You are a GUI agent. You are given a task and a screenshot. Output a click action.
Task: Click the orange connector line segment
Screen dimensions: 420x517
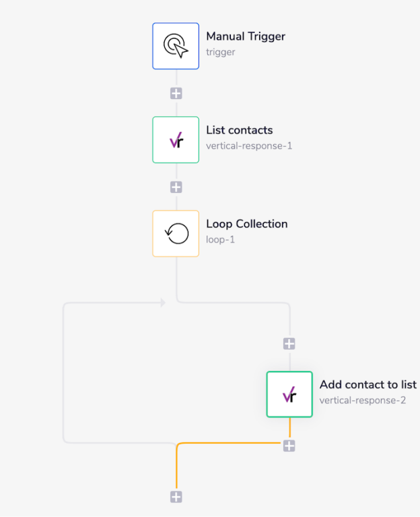click(x=229, y=443)
